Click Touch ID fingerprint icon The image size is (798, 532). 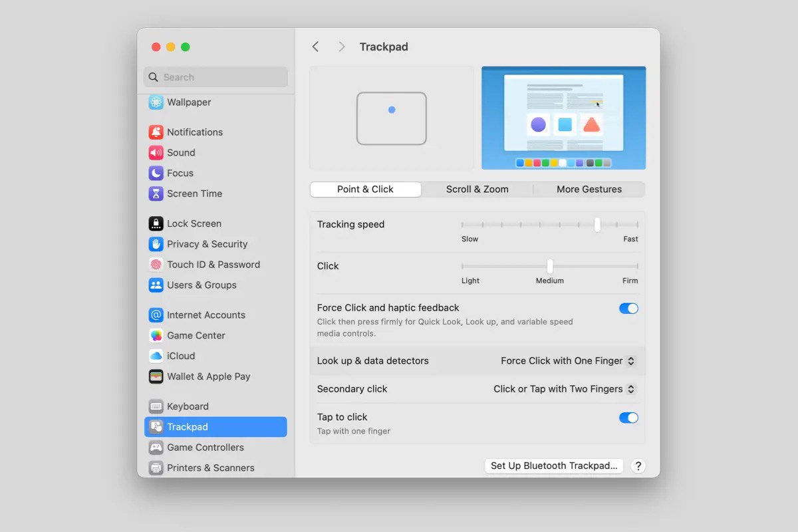156,265
